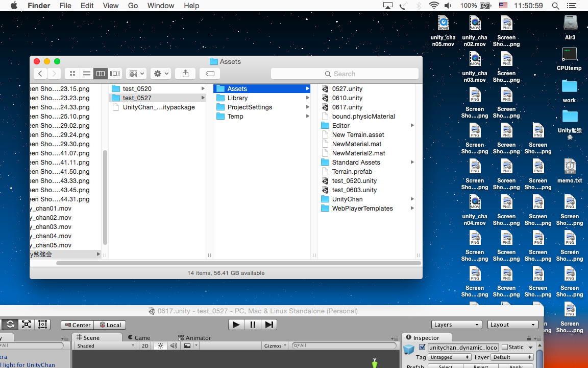Click the Edit Tags button in Finder
Viewport: 588px width, 368px height.
[210, 74]
